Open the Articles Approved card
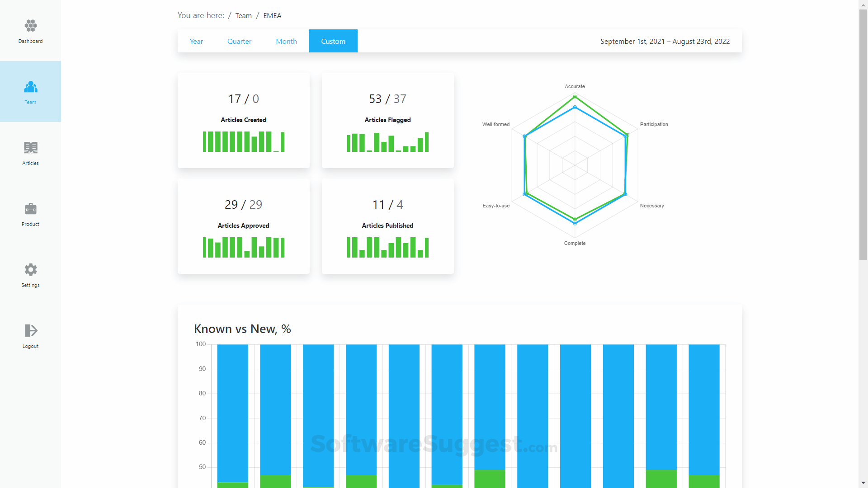This screenshot has height=488, width=868. 244,226
